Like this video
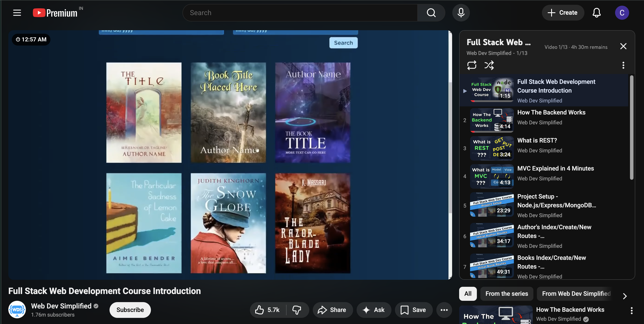The image size is (644, 324). pyautogui.click(x=268, y=310)
